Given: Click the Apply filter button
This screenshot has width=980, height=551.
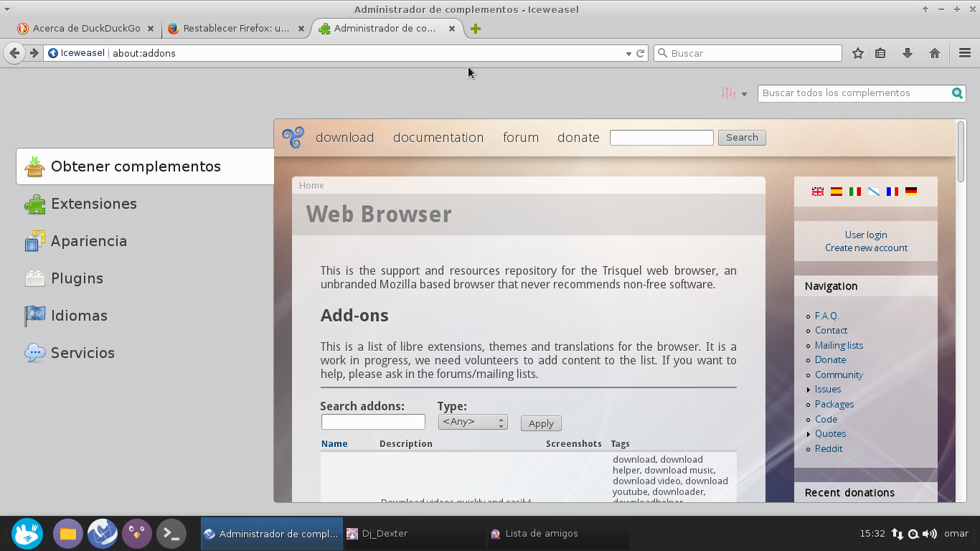Looking at the screenshot, I should 541,423.
